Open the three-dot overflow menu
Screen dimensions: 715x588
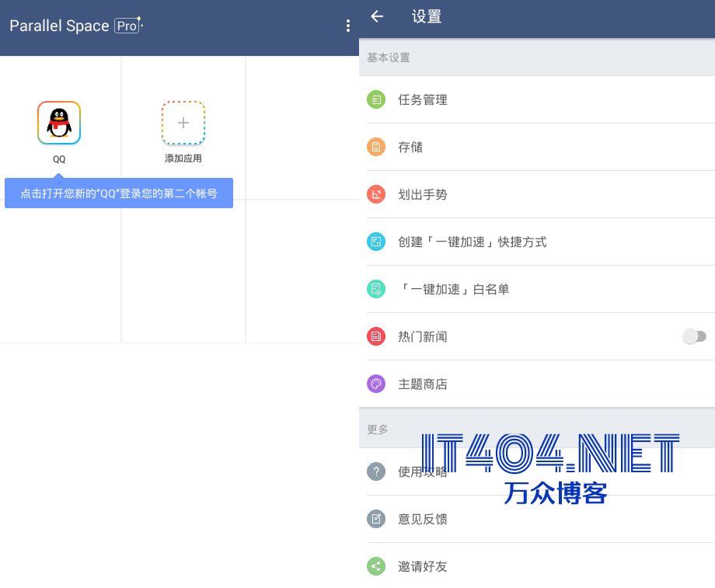coord(348,26)
